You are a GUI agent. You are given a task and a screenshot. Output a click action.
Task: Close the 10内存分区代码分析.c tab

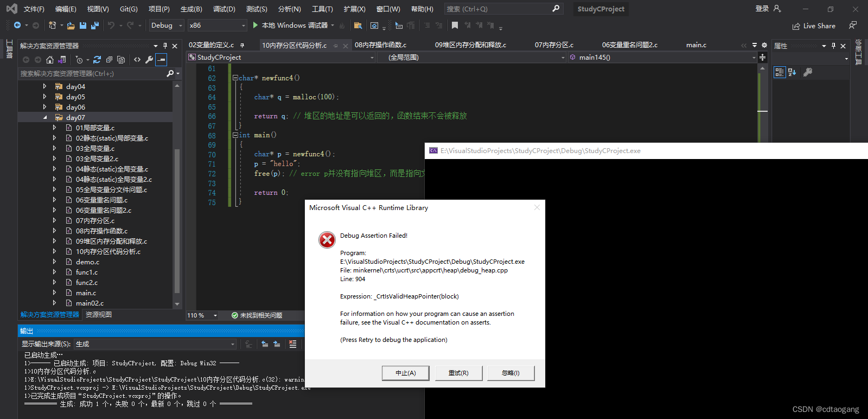tap(346, 46)
